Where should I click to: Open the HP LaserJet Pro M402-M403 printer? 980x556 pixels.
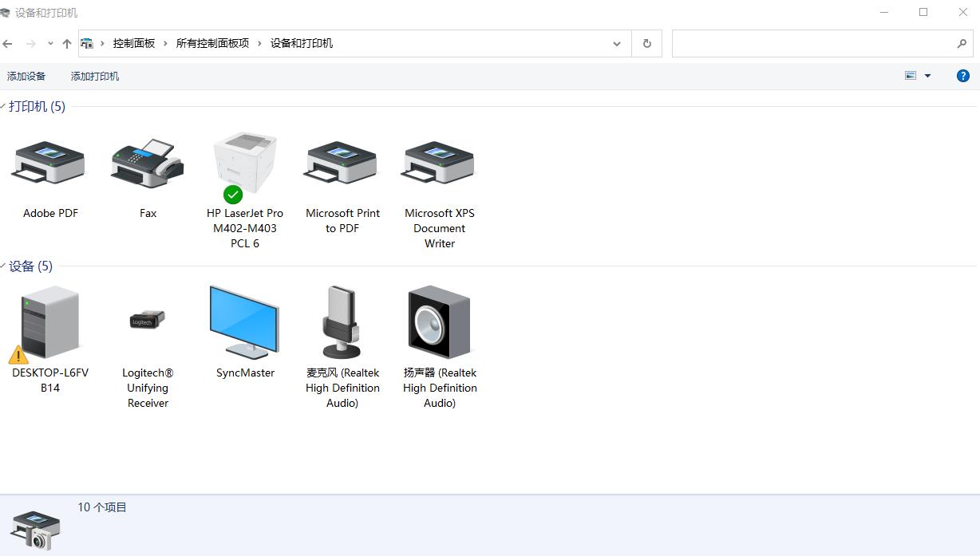pos(244,162)
